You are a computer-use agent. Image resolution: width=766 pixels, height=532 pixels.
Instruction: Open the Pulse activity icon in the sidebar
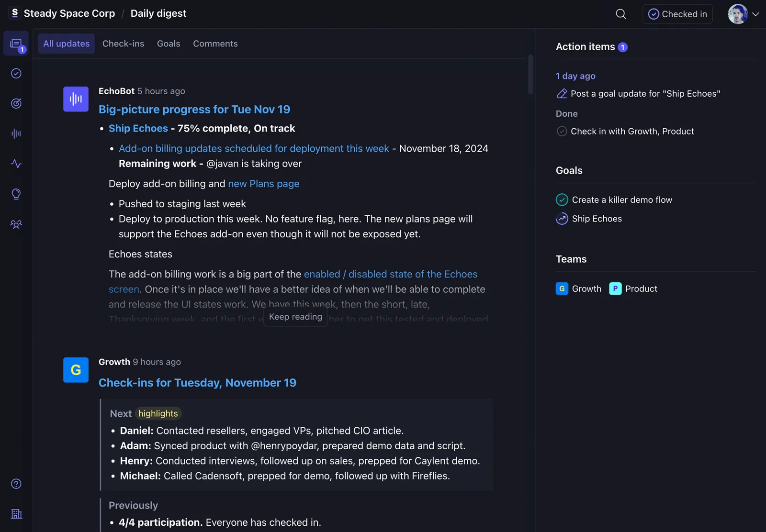[16, 164]
